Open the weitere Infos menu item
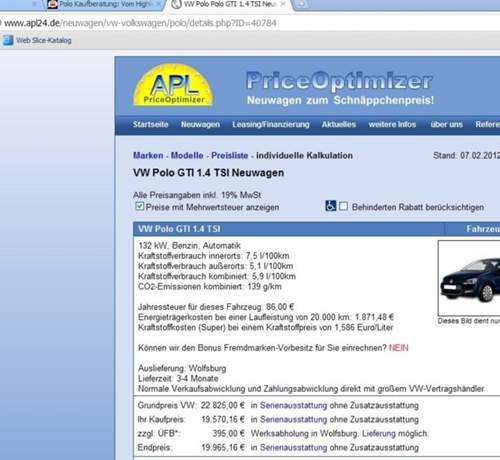 coord(392,124)
